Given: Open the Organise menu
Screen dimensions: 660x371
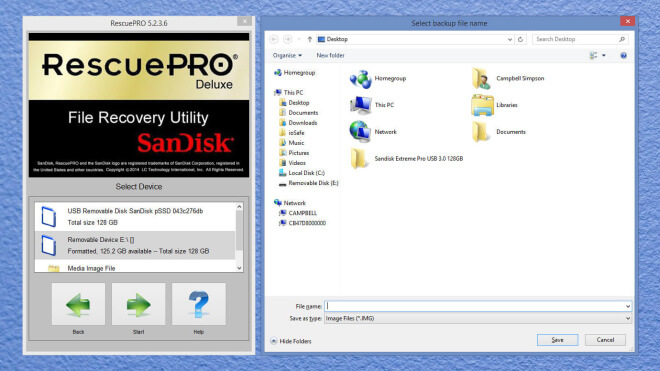Looking at the screenshot, I should click(287, 55).
